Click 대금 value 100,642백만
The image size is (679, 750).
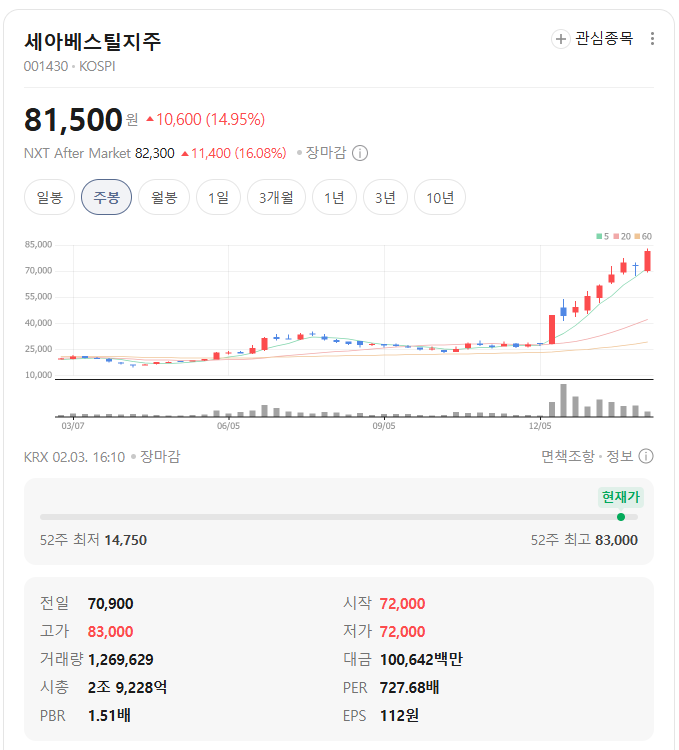coord(421,660)
